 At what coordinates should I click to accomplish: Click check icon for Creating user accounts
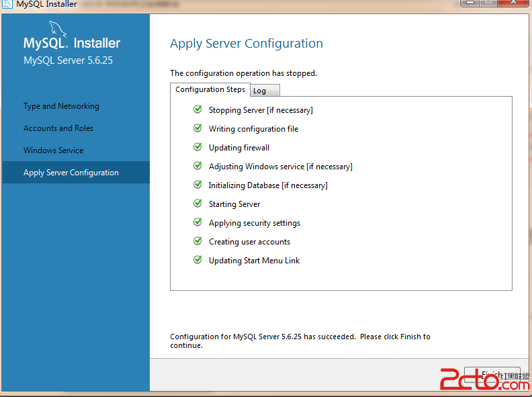197,241
